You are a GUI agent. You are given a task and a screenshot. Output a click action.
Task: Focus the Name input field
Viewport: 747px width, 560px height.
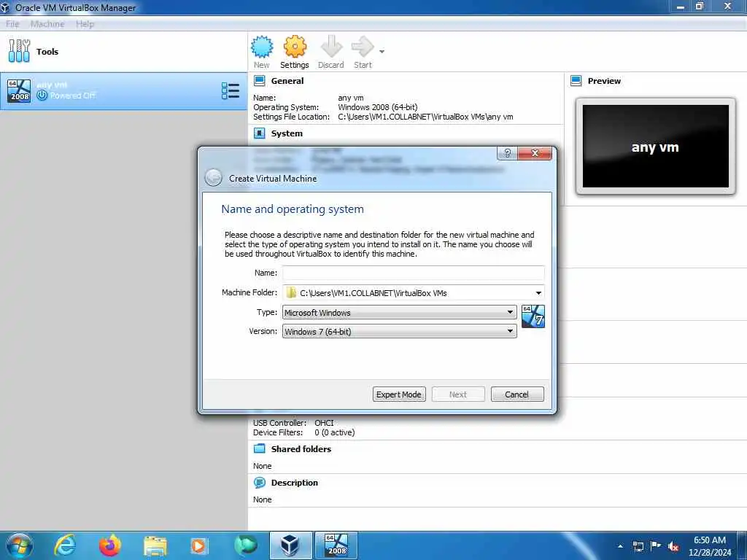[x=413, y=273]
